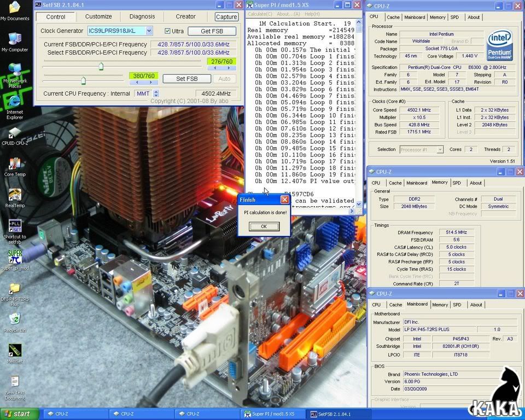Switch to the Control tab in SetFSB
Image resolution: width=525 pixels, height=420 pixels.
[56, 17]
